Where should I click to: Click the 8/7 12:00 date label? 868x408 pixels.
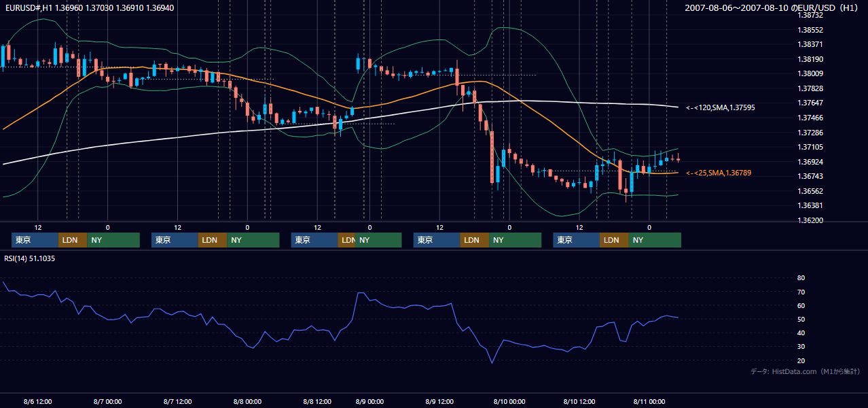click(x=177, y=401)
